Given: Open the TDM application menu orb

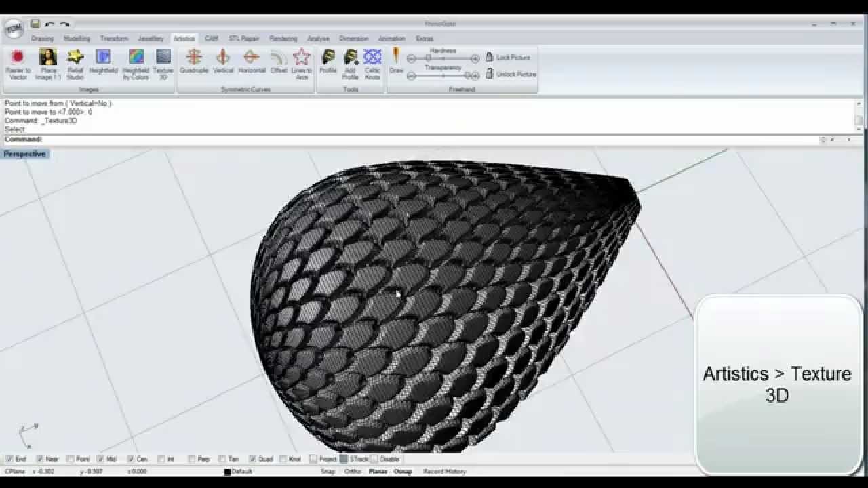Looking at the screenshot, I should click(x=14, y=29).
